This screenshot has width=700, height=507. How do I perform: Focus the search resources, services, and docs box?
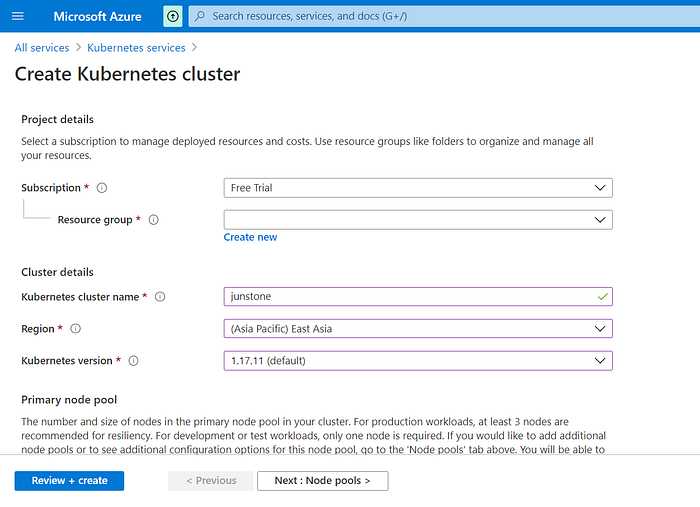click(446, 17)
